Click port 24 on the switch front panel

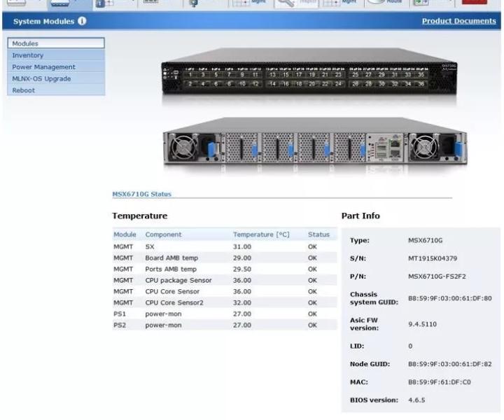(x=338, y=84)
